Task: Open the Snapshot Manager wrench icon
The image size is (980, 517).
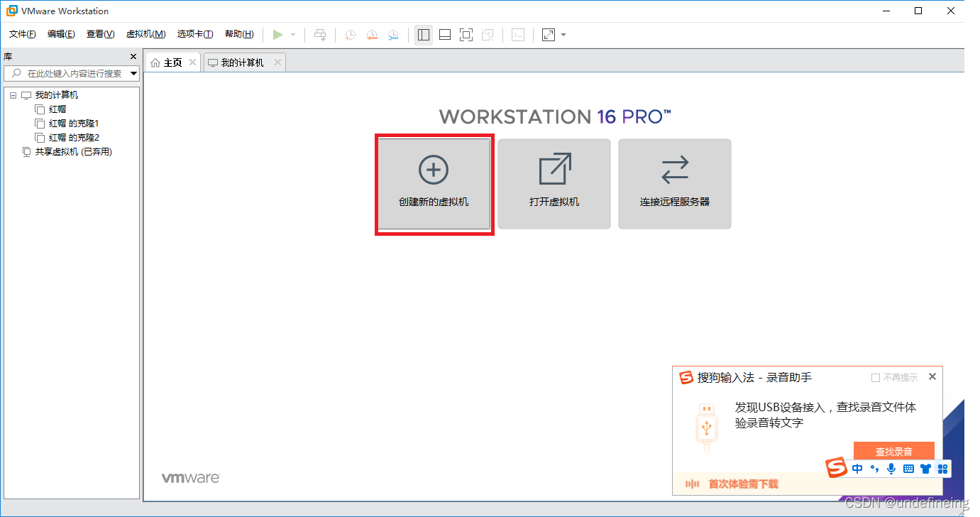Action: (x=393, y=35)
